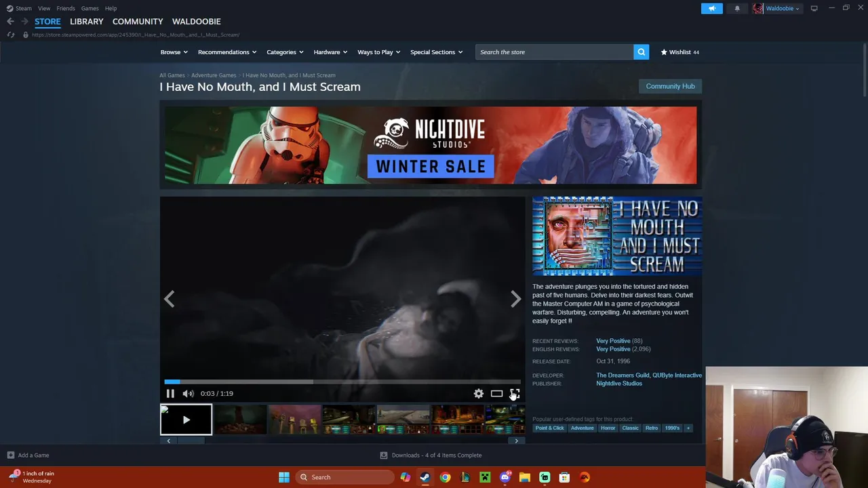
Task: Expand the Browse dropdown
Action: (x=174, y=52)
